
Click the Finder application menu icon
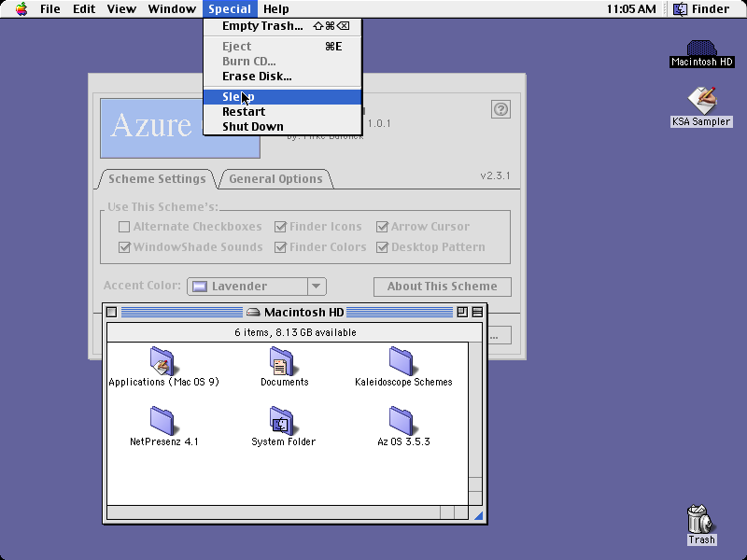680,9
